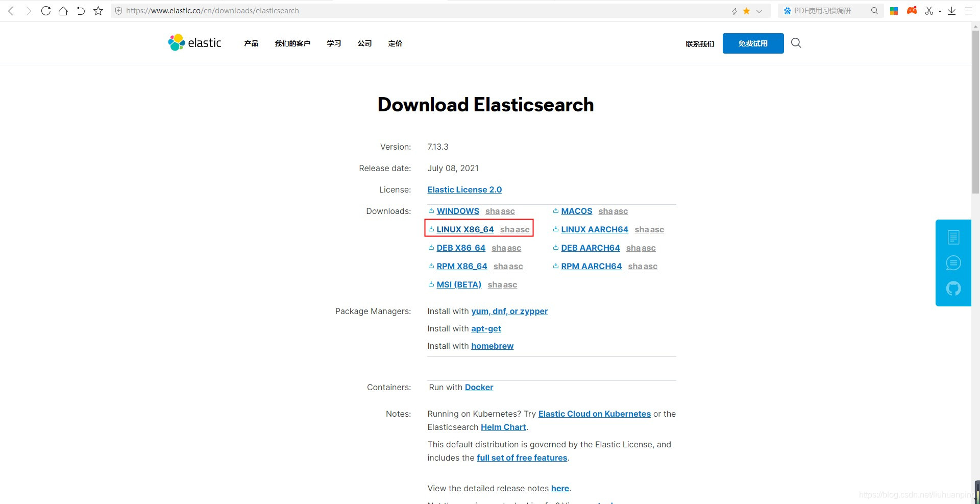Open the 产品 navigation menu
980x504 pixels.
(x=251, y=43)
